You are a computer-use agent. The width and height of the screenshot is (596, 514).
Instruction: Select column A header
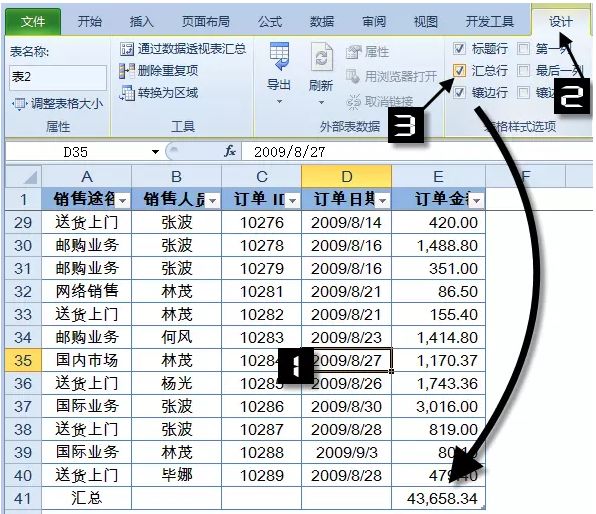(x=87, y=177)
